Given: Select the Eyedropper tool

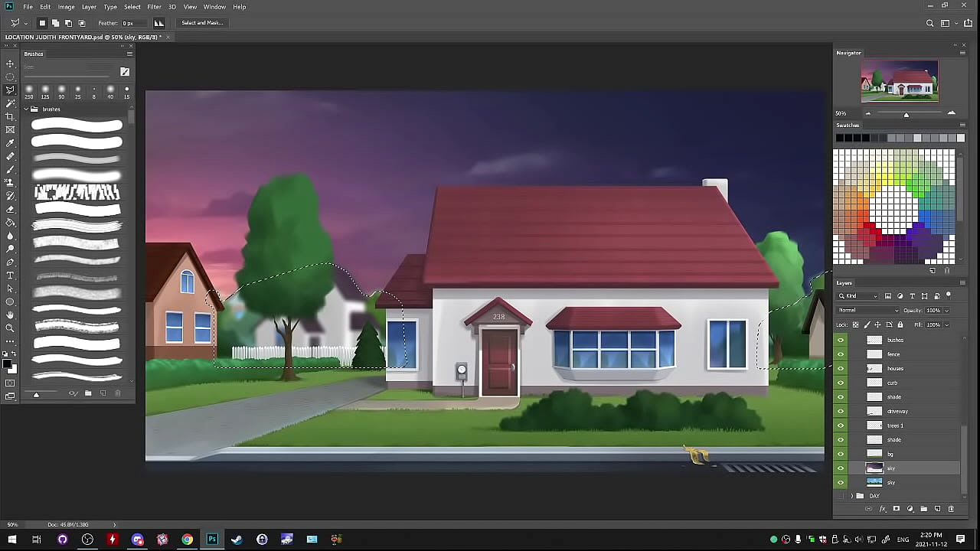Looking at the screenshot, I should tap(10, 143).
